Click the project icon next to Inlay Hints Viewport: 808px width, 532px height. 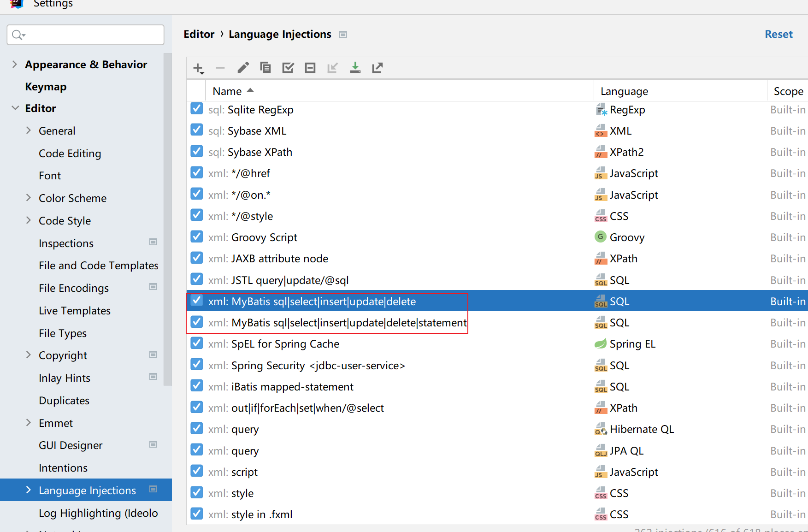tap(153, 377)
